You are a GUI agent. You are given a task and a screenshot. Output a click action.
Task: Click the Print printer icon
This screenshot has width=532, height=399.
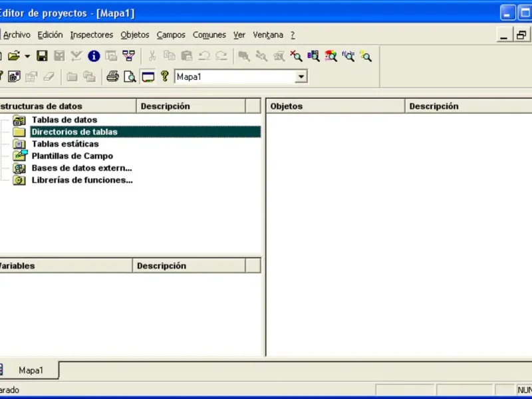112,76
